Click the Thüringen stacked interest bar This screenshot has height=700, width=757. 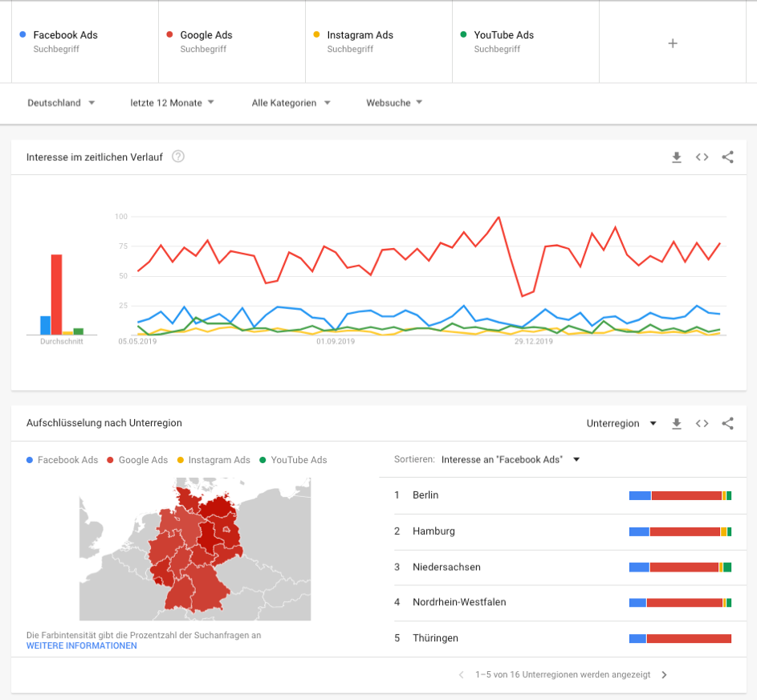(x=680, y=639)
